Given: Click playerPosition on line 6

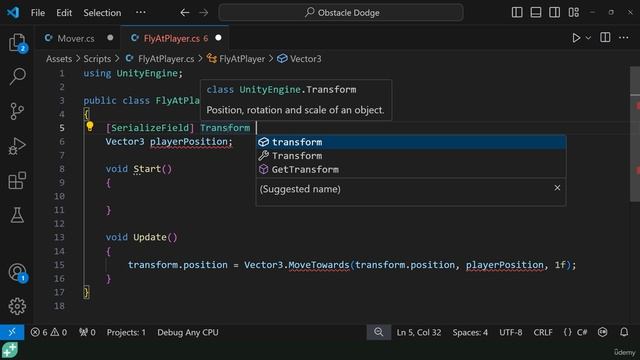Looking at the screenshot, I should coord(188,142).
